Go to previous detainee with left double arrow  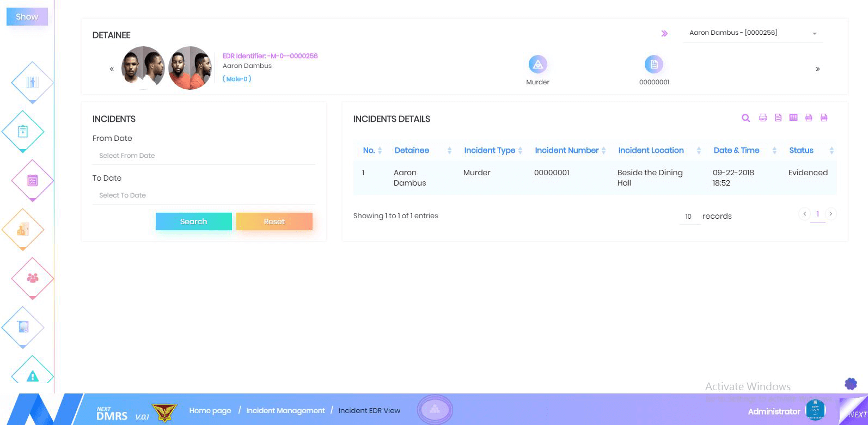tap(112, 69)
